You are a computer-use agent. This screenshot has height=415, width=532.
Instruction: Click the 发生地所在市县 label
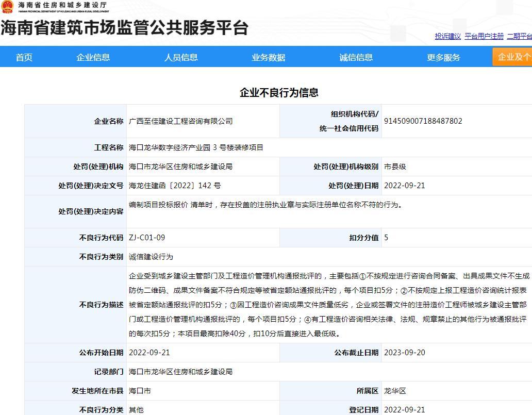97,391
